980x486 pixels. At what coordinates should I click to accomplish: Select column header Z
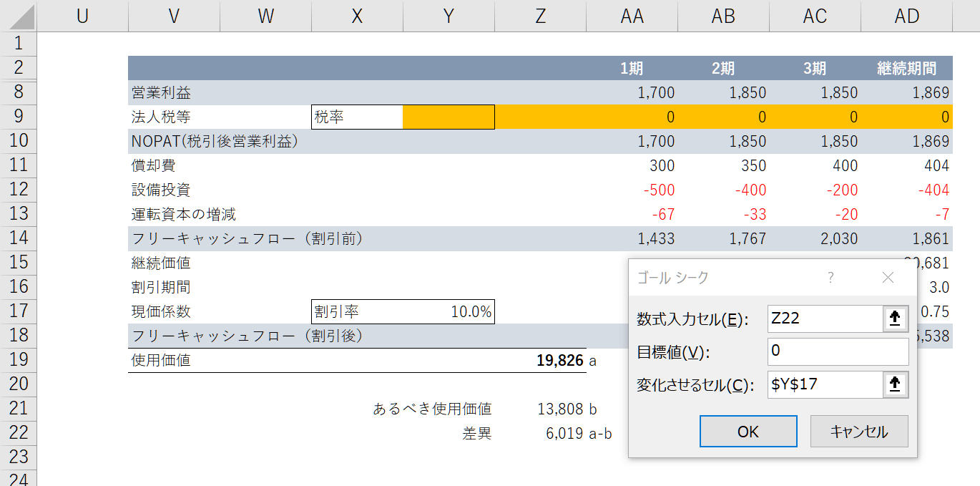click(540, 16)
